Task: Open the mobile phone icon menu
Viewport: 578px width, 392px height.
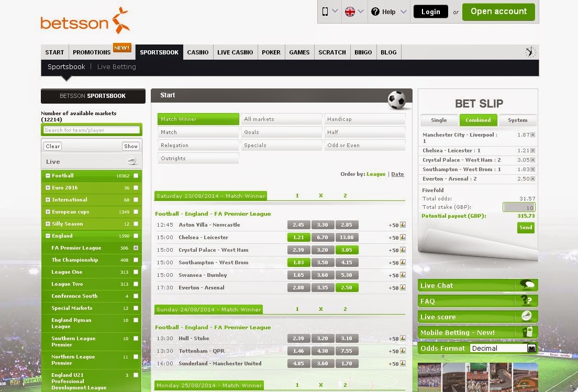Action: [325, 12]
